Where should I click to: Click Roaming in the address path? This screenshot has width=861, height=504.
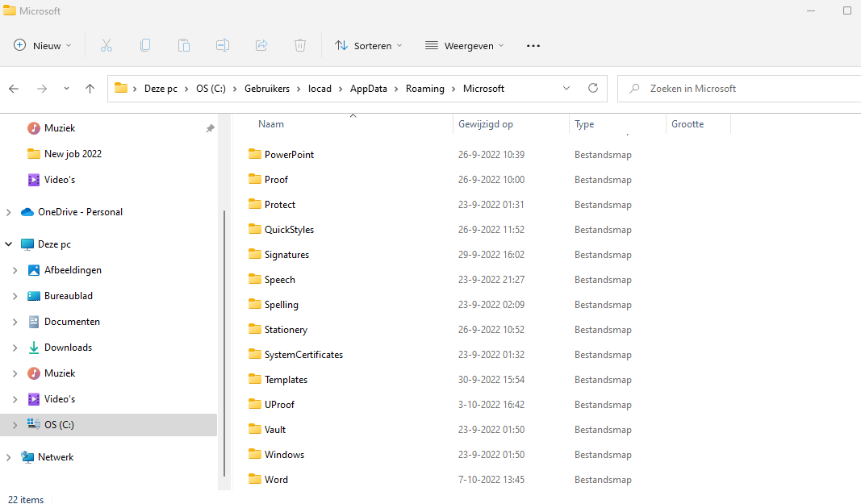click(425, 89)
